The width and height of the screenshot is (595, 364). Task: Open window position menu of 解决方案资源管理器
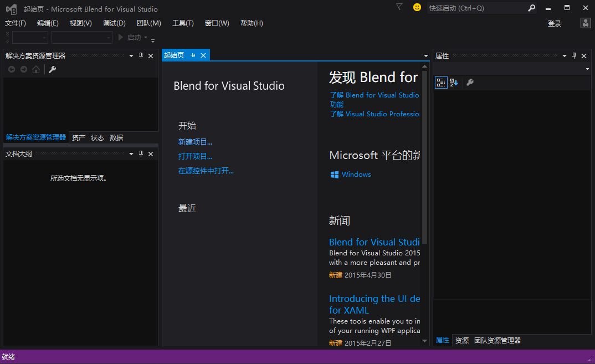click(131, 56)
